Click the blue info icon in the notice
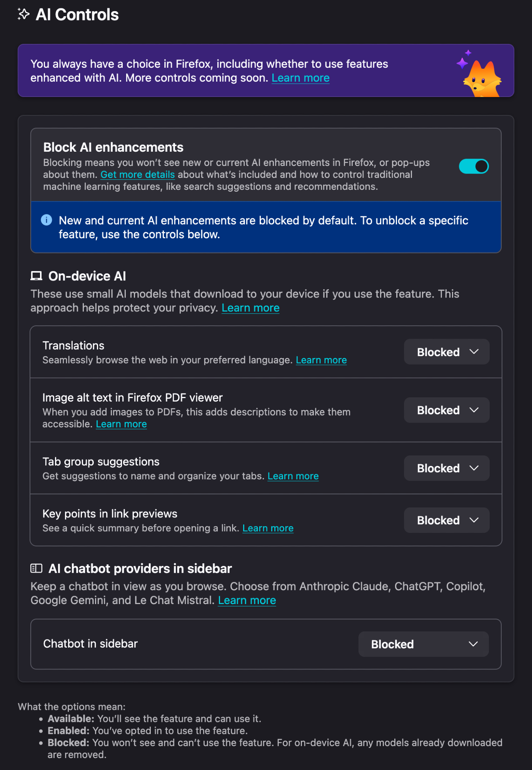Viewport: 532px width, 770px height. [47, 220]
